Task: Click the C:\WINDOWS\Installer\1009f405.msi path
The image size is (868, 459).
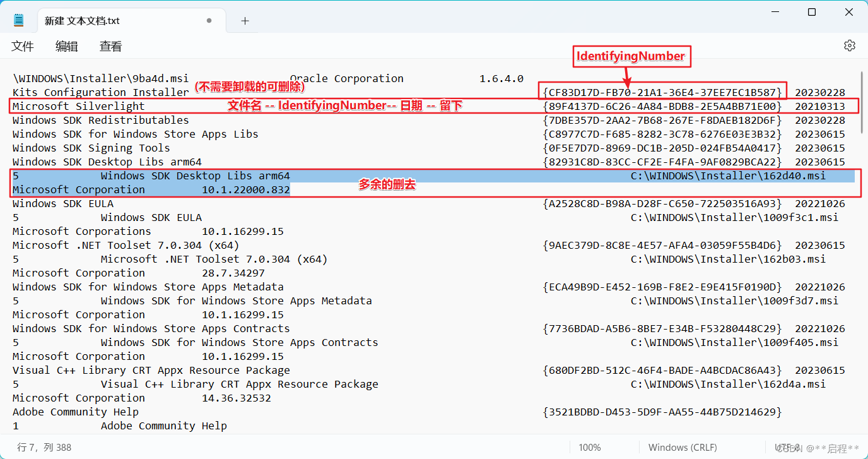Action: click(735, 342)
